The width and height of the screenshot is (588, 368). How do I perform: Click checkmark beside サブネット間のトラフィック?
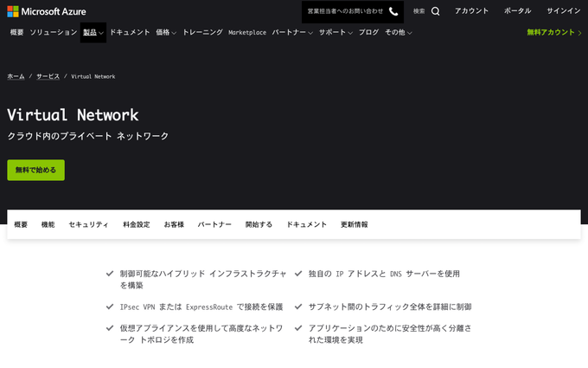point(298,307)
